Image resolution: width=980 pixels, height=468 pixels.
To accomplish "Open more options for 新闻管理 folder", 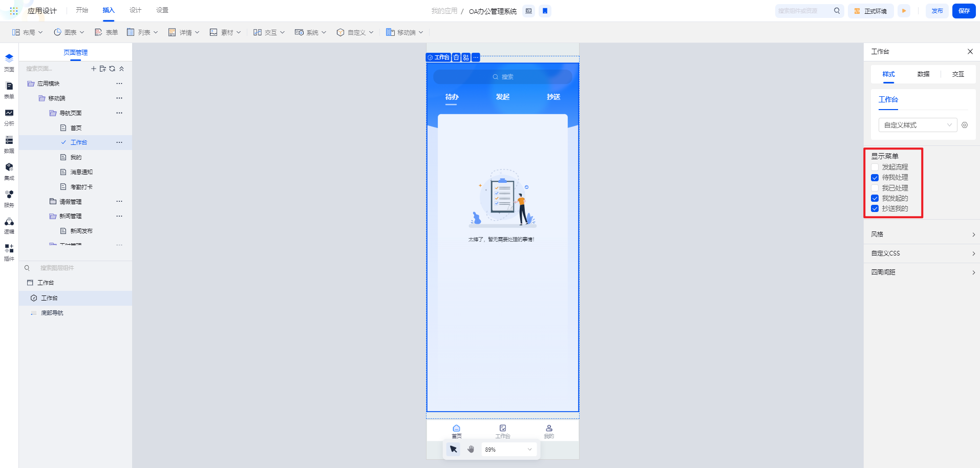I will pyautogui.click(x=119, y=216).
